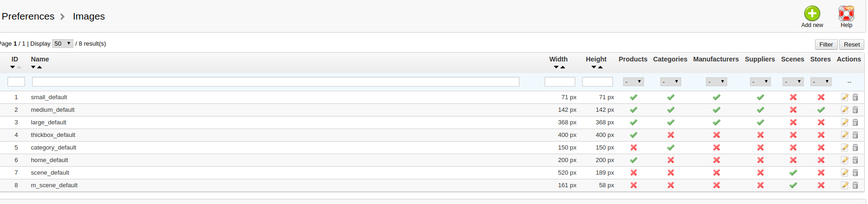
Task: Expand the Manufacturers filter dropdown
Action: 717,82
